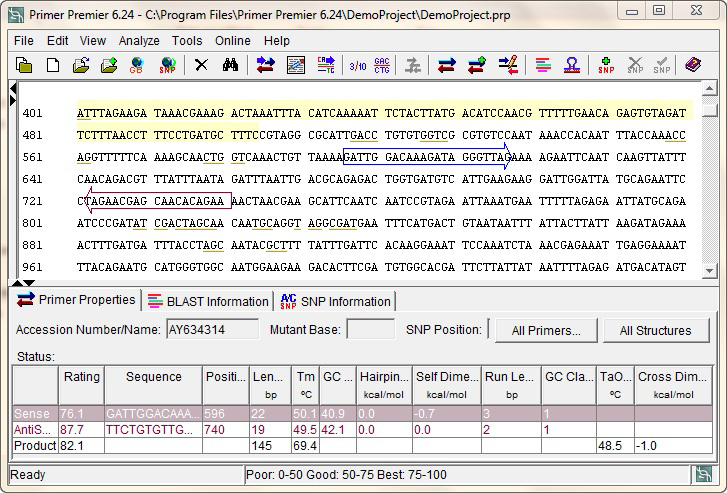
Task: Click the sequence scrollbar up arrow
Action: (709, 88)
